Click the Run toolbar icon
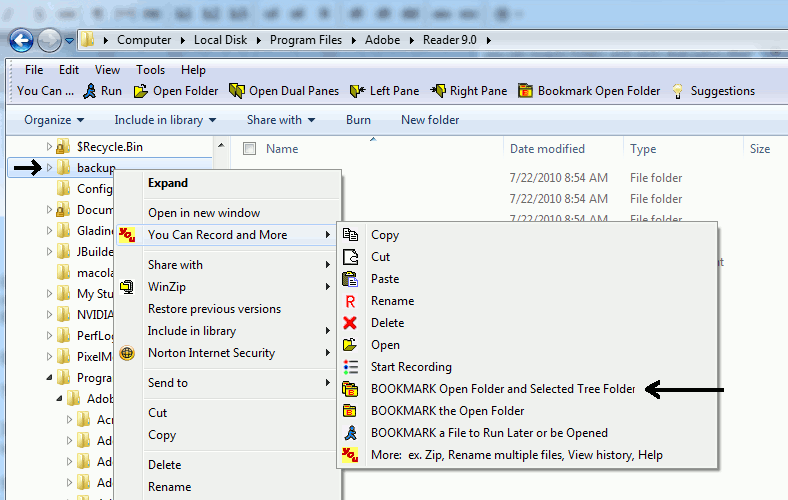Screen dimensions: 788x500 pyautogui.click(x=89, y=91)
